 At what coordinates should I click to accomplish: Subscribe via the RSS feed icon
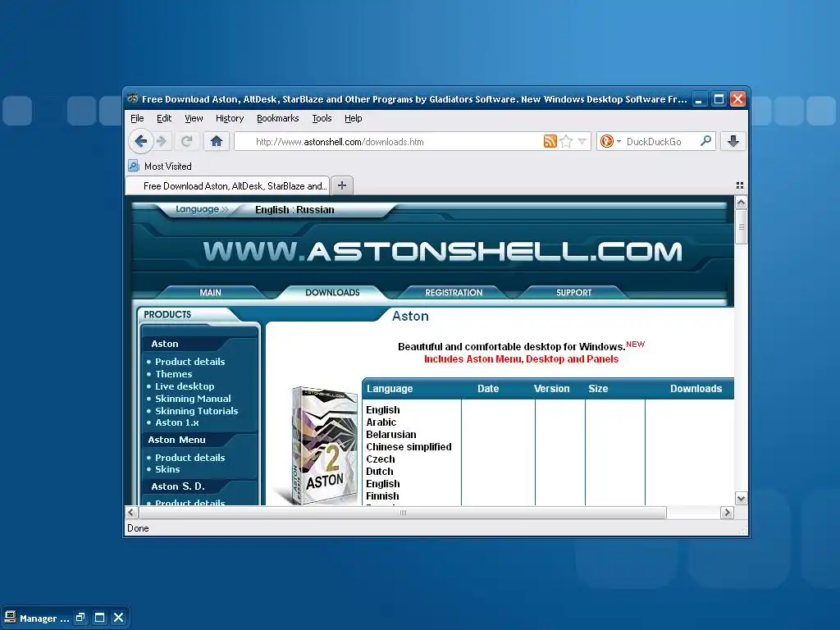[x=550, y=141]
